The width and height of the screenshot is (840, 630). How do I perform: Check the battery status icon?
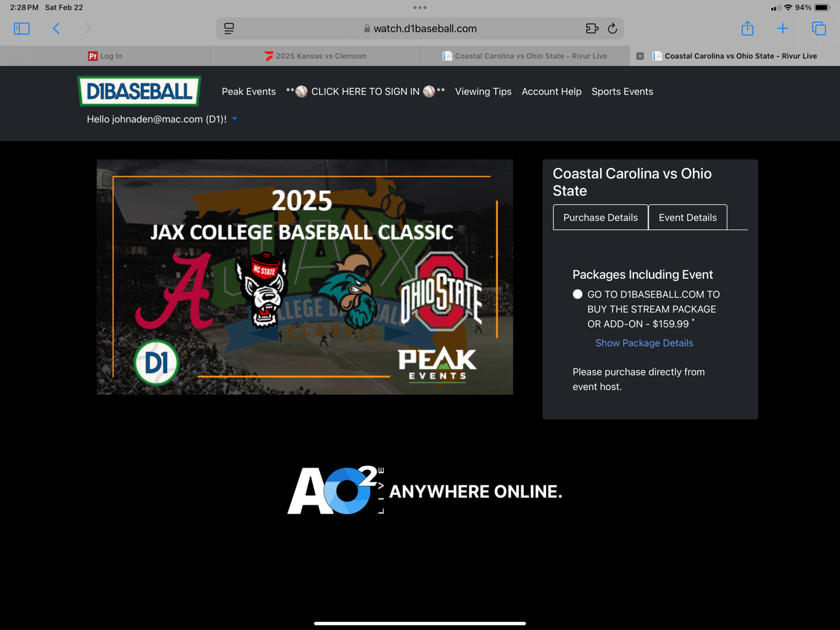coord(822,7)
